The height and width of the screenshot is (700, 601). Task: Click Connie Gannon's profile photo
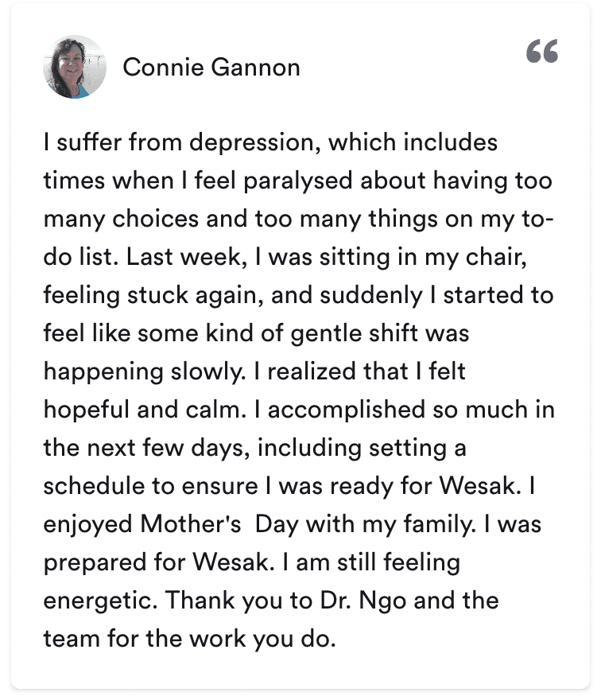[75, 67]
